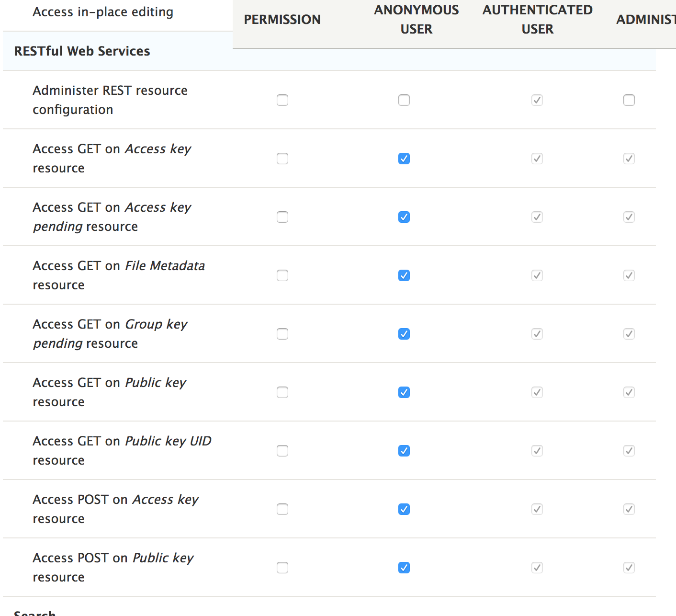676x616 pixels.
Task: Untick blue checkbox for POST on Public key
Action: (x=404, y=568)
